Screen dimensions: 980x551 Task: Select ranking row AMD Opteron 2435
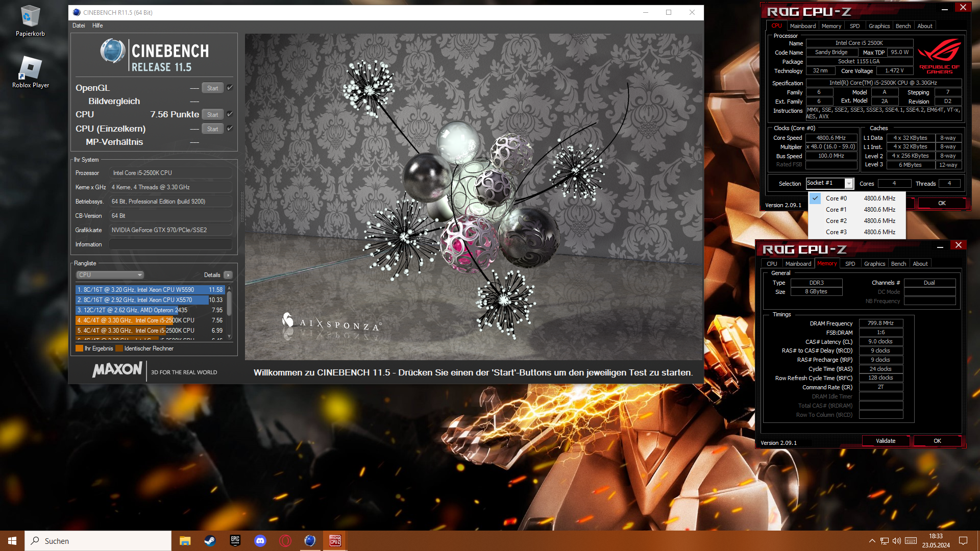[x=150, y=310]
